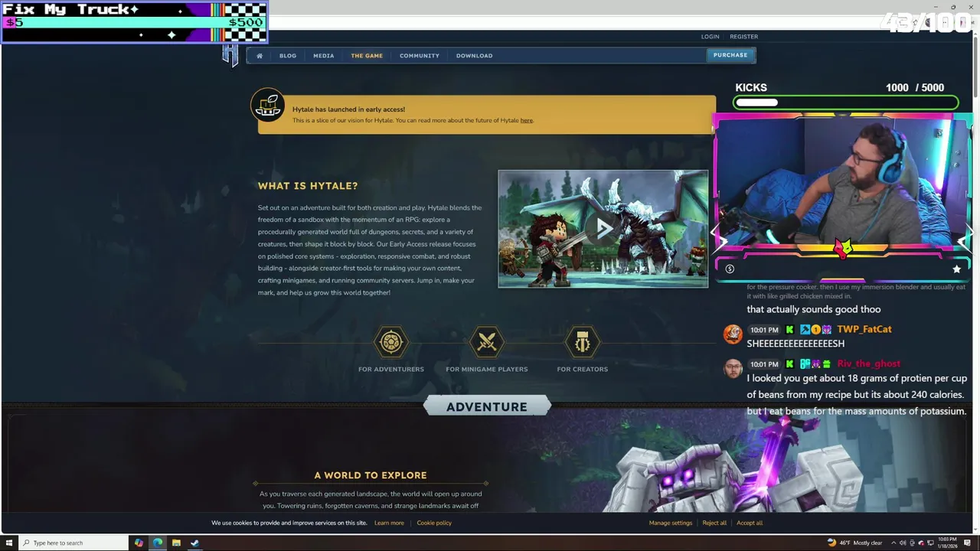Open the taskbar weather widget
Image resolution: width=980 pixels, height=551 pixels.
coord(854,543)
